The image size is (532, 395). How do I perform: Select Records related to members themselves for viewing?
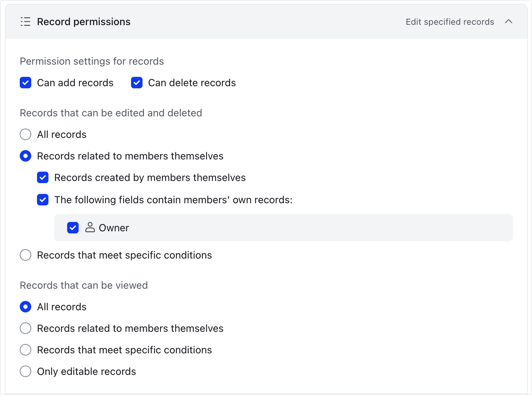click(25, 328)
